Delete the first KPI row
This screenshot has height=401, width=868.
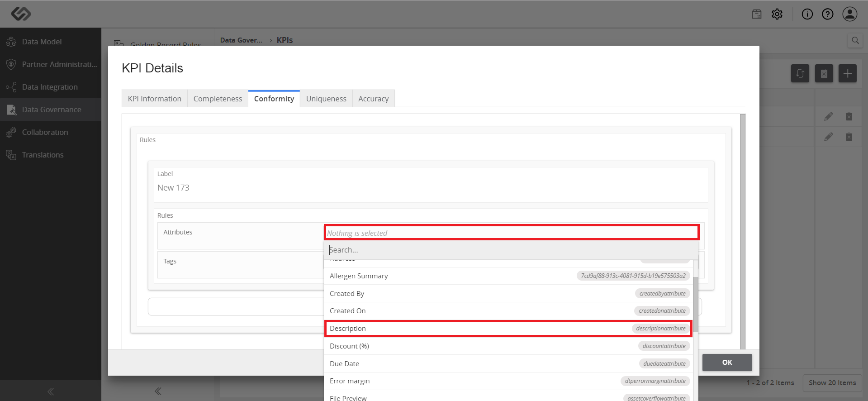click(x=849, y=117)
